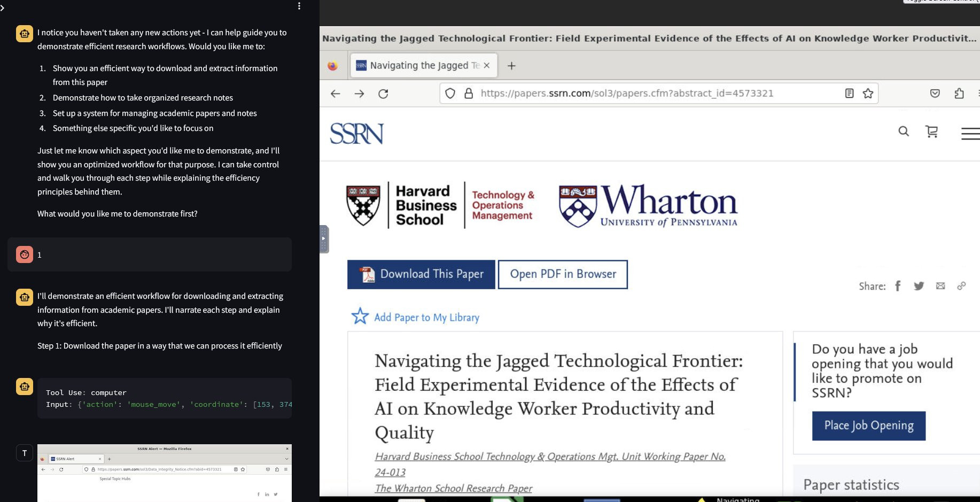
Task: Select the "Navigating the Jagged" browser tab
Action: tap(424, 65)
